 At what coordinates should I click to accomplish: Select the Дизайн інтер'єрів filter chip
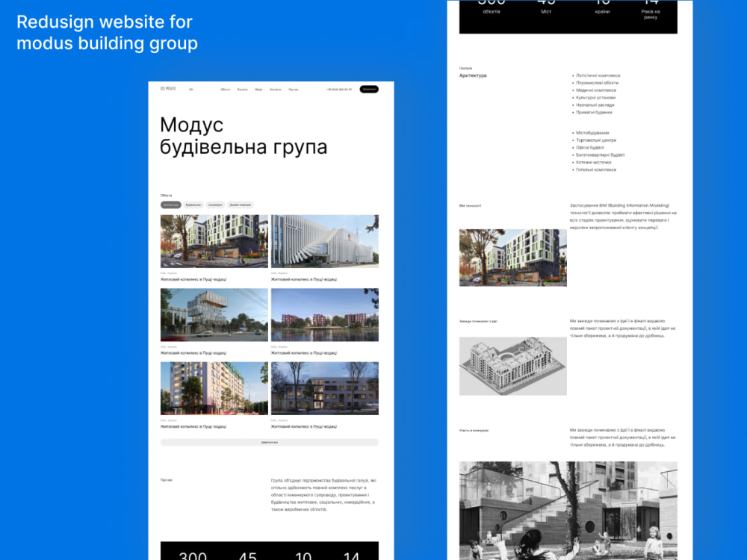tap(240, 205)
